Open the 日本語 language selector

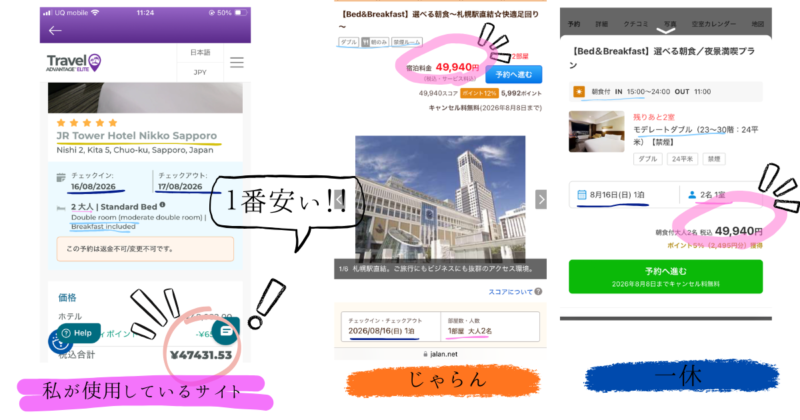pos(200,53)
